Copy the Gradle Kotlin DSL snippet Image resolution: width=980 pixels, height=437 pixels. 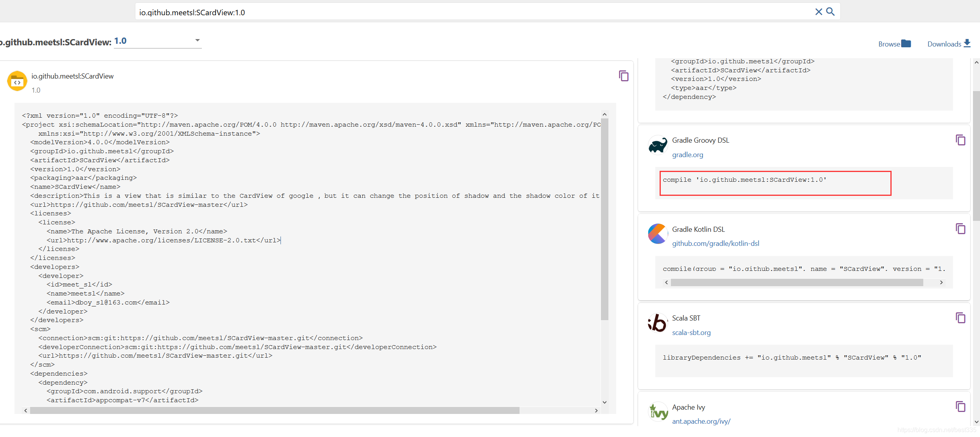click(x=960, y=229)
